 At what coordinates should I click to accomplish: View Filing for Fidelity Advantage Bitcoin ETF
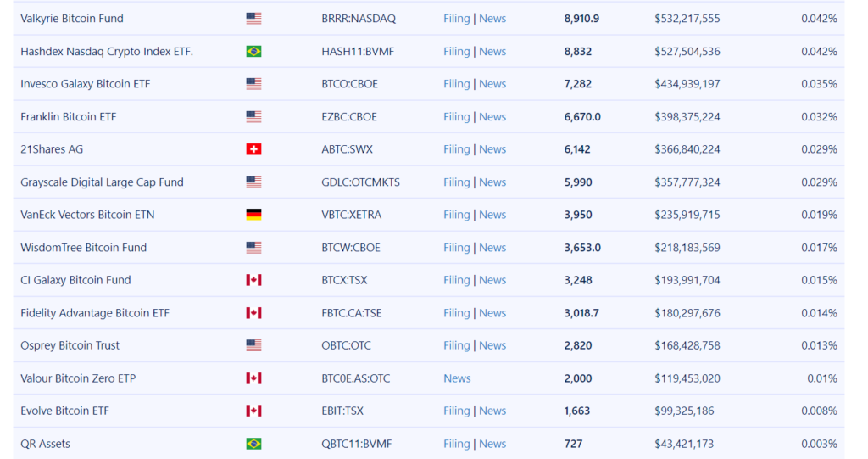pyautogui.click(x=457, y=313)
